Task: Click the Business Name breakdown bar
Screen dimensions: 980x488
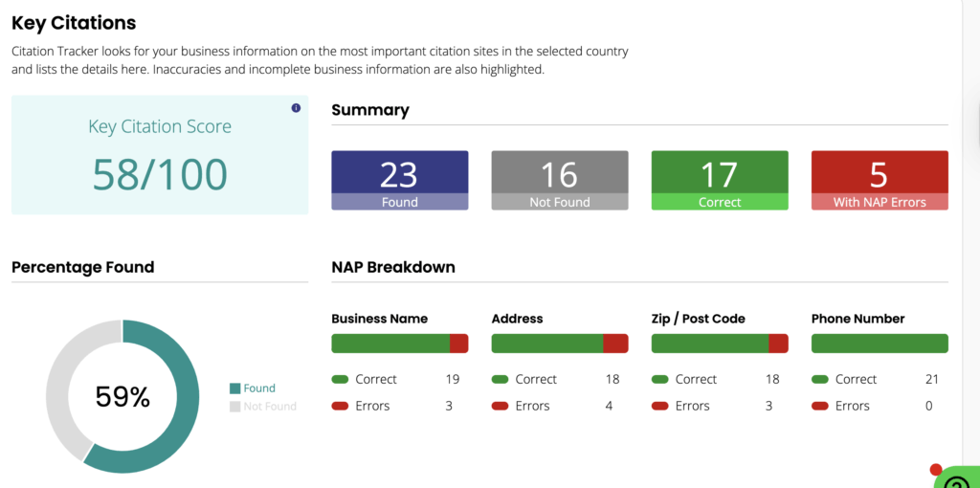Action: click(399, 344)
